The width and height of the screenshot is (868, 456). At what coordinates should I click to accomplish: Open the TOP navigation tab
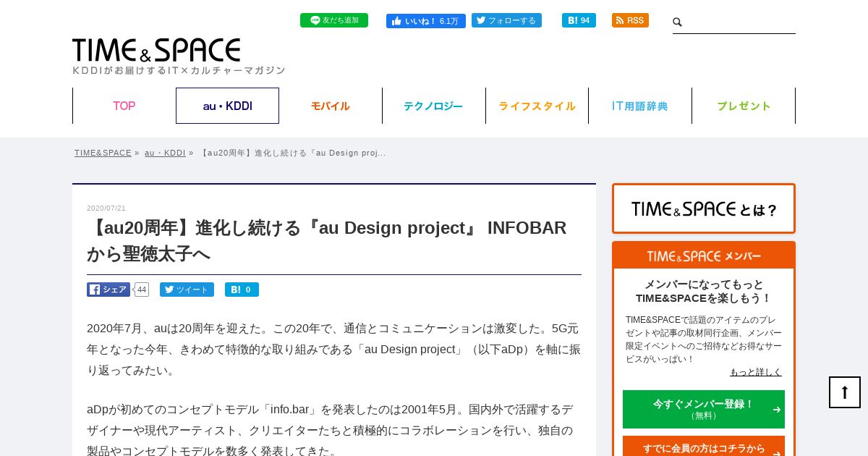[x=124, y=106]
